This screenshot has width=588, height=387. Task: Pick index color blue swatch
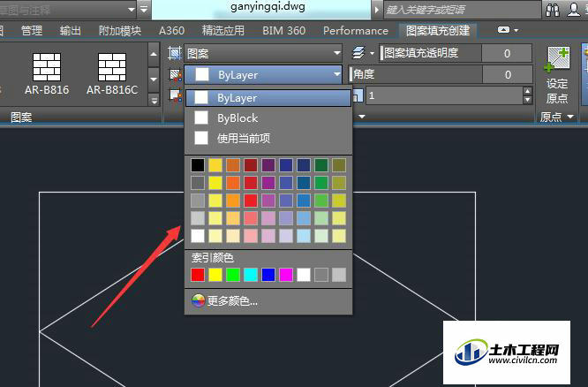click(268, 275)
